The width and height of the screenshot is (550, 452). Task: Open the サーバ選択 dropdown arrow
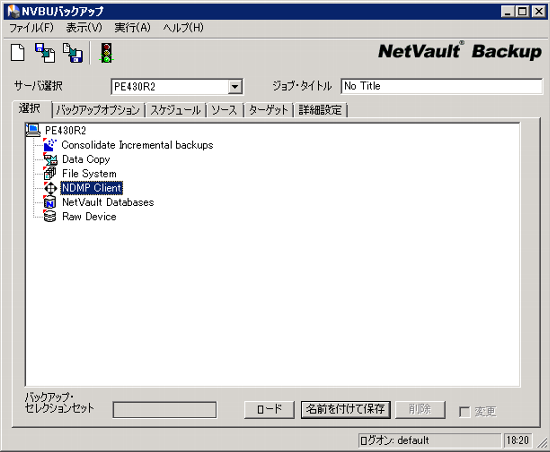(235, 87)
